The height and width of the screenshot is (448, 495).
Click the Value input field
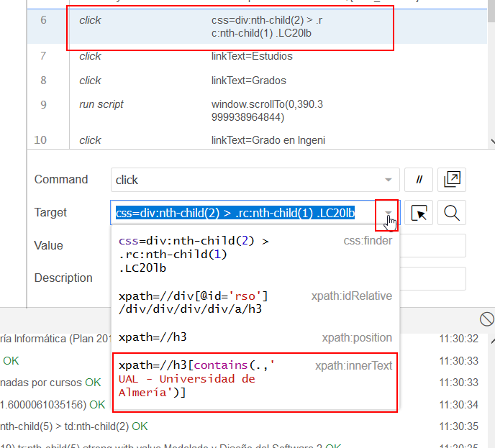(x=432, y=245)
